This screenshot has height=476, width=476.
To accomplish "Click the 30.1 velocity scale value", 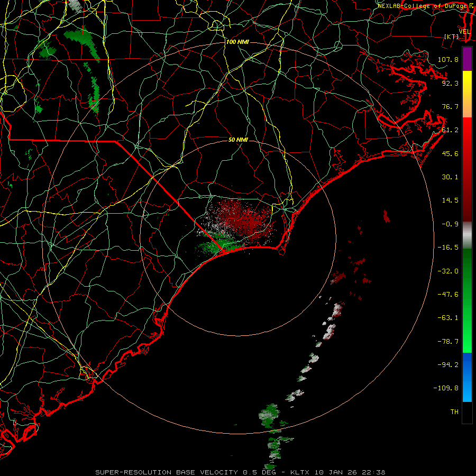I will 450,177.
